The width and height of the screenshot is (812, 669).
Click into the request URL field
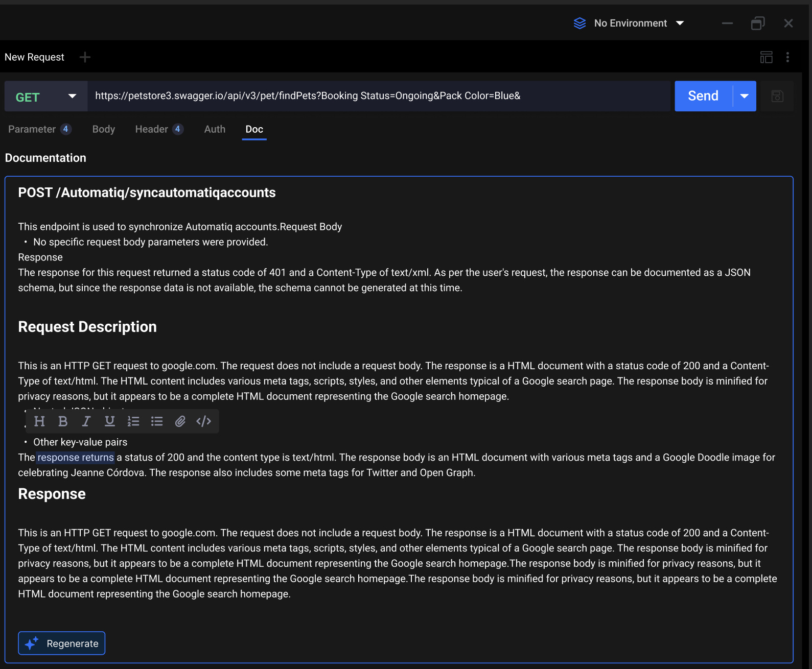point(379,96)
